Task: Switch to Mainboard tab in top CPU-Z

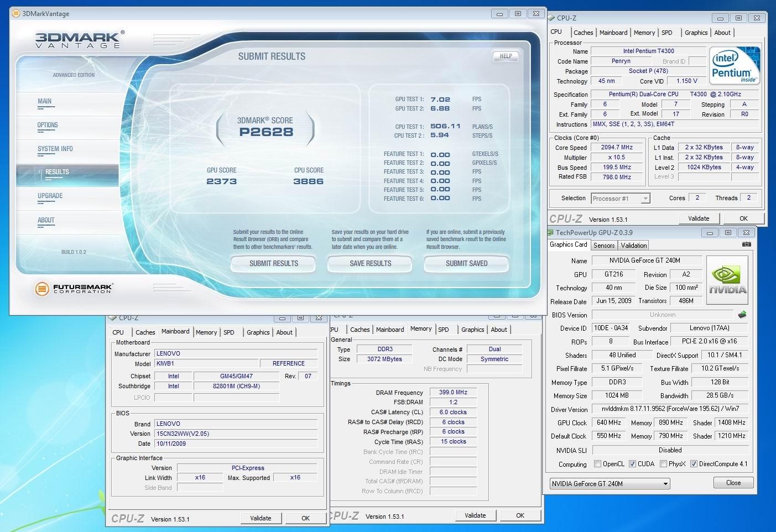Action: coord(613,33)
